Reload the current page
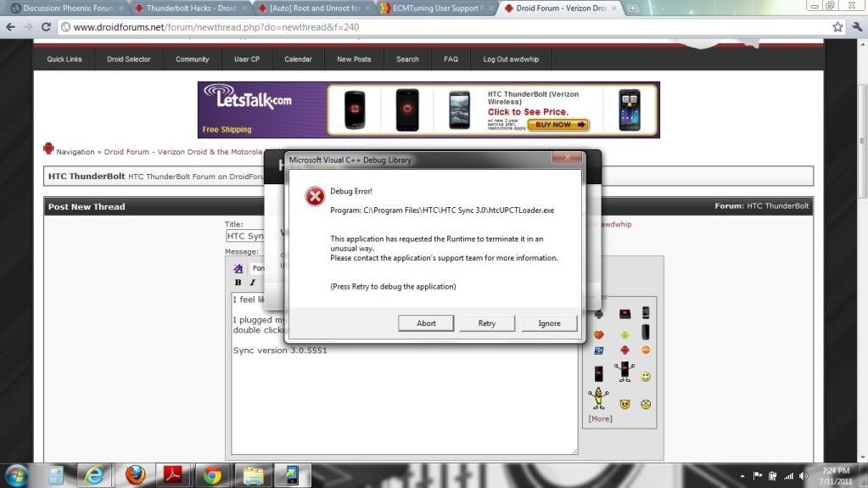Screen dimensions: 868x488 coord(46,26)
